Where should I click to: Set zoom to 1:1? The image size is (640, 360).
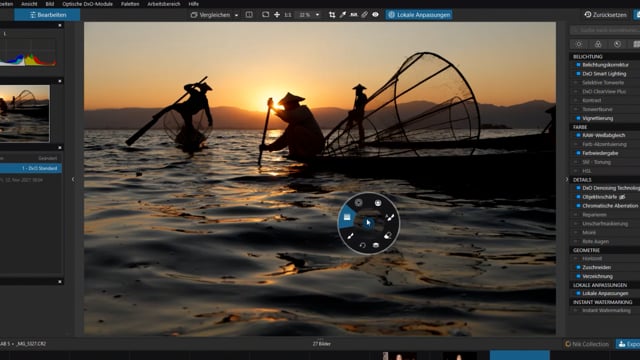288,15
